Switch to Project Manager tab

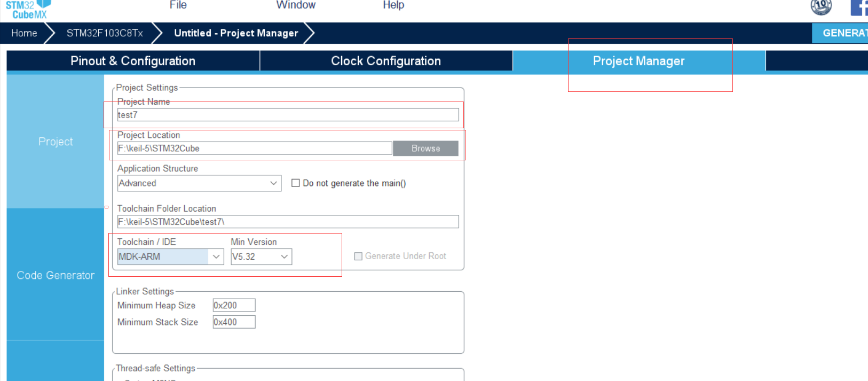point(638,61)
